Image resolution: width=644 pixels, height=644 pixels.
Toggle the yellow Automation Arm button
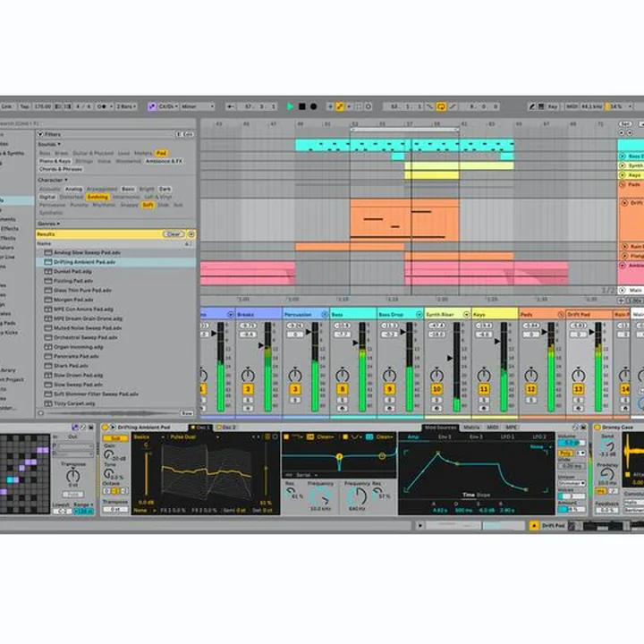click(x=340, y=106)
